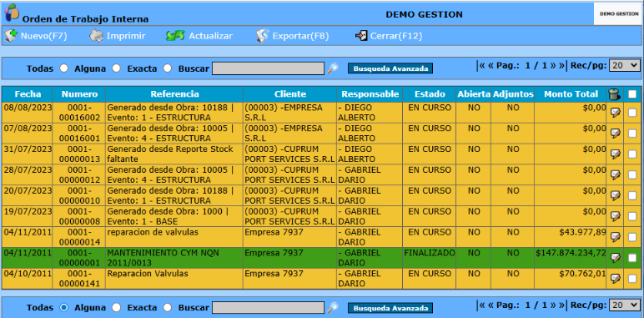Open edit icon for order 0001-00000013
Image resolution: width=644 pixels, height=318 pixels.
(x=616, y=154)
